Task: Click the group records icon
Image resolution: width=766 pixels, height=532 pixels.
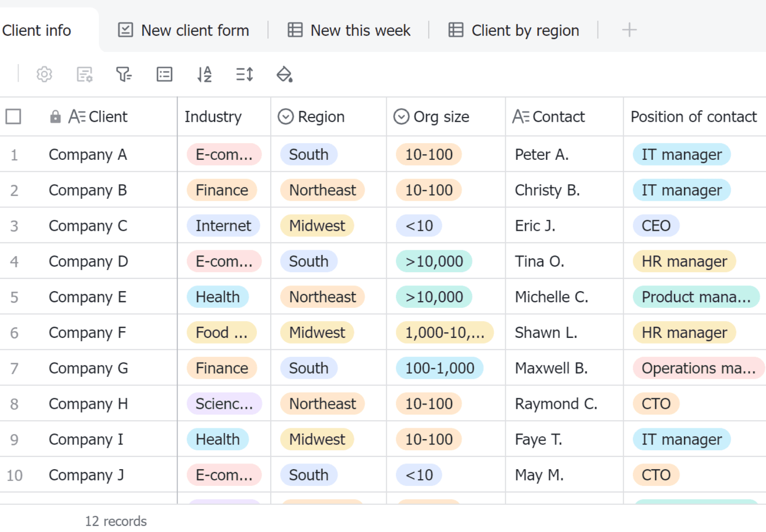Action: pyautogui.click(x=165, y=74)
